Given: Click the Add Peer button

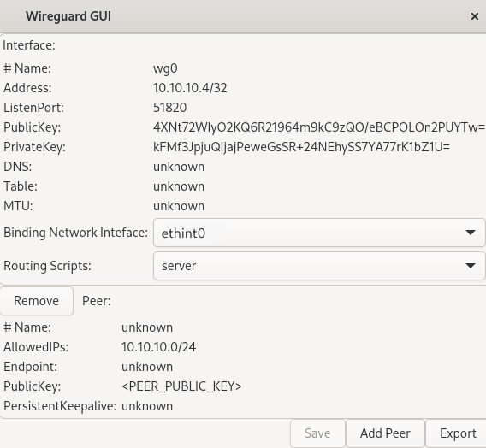Looking at the screenshot, I should point(385,433).
